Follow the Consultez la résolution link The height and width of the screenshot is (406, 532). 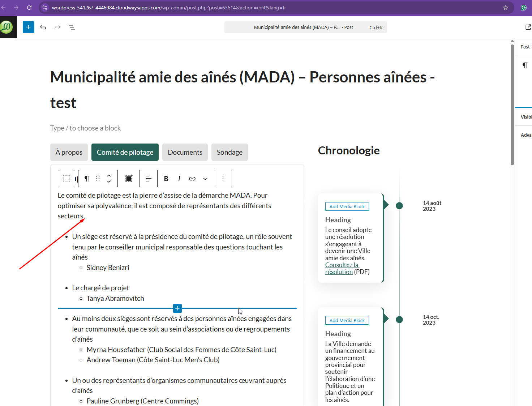(342, 268)
